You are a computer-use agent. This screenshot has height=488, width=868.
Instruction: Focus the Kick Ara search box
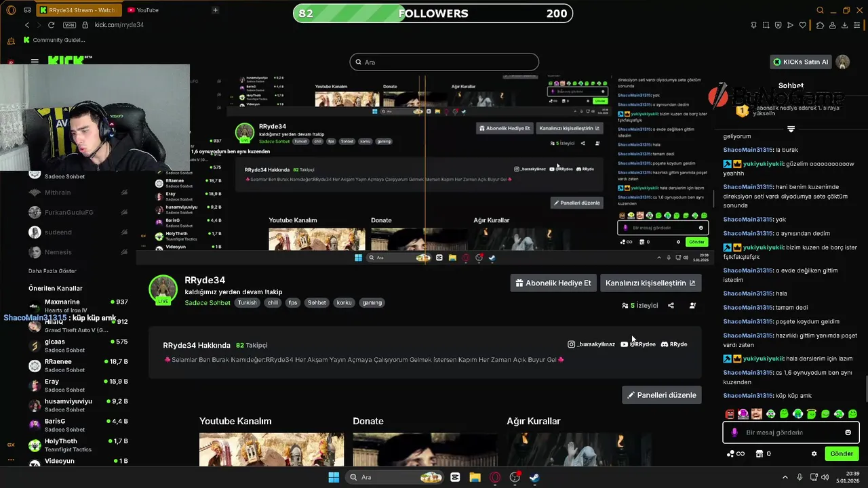click(x=444, y=62)
